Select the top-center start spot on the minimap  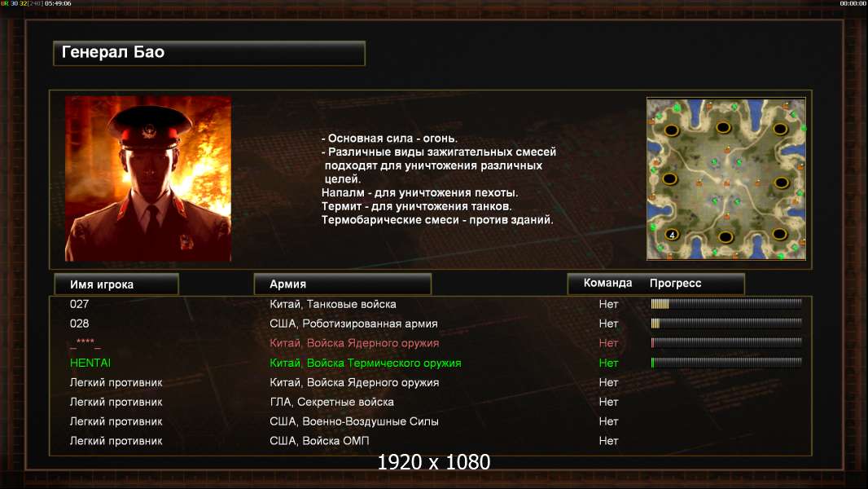pyautogui.click(x=724, y=128)
